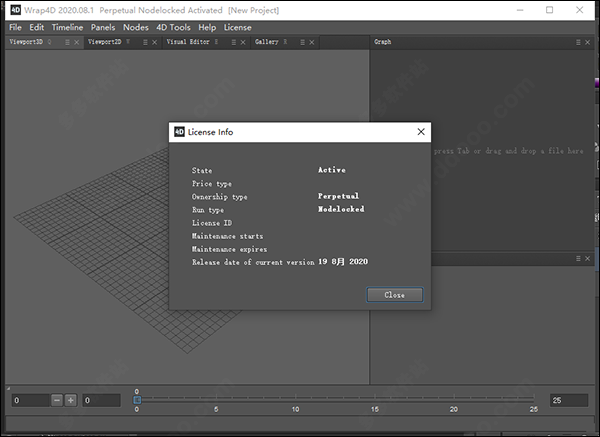This screenshot has width=600, height=437.
Task: Click timeline marker at frame 5
Action: point(216,409)
